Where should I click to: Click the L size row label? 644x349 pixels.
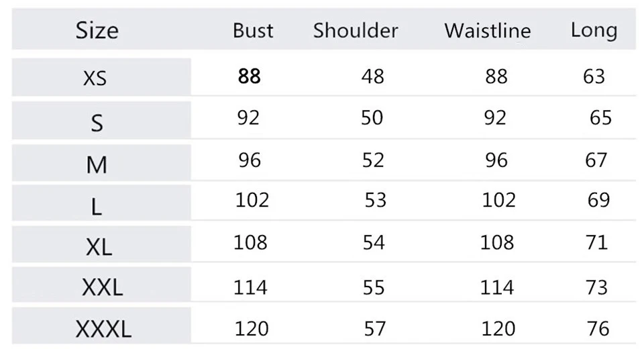pos(97,207)
